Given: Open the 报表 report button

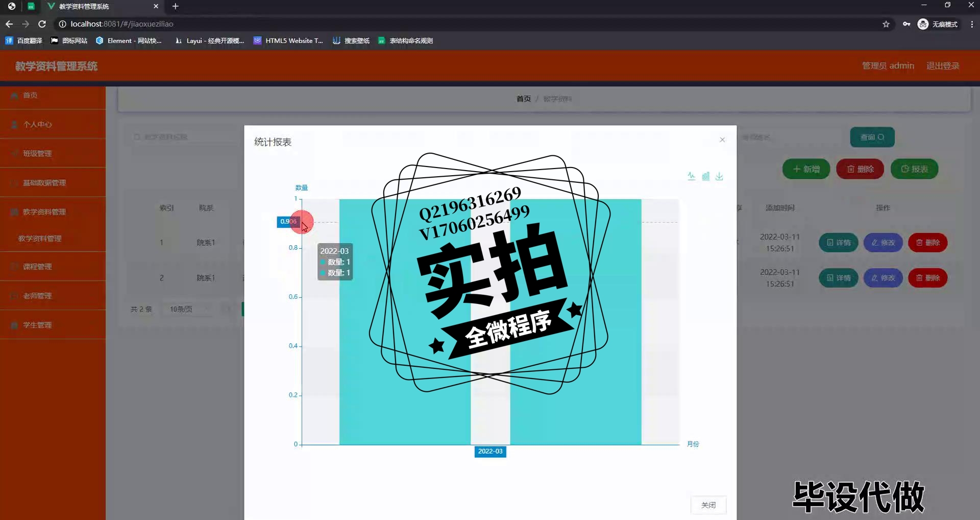Looking at the screenshot, I should tap(914, 169).
